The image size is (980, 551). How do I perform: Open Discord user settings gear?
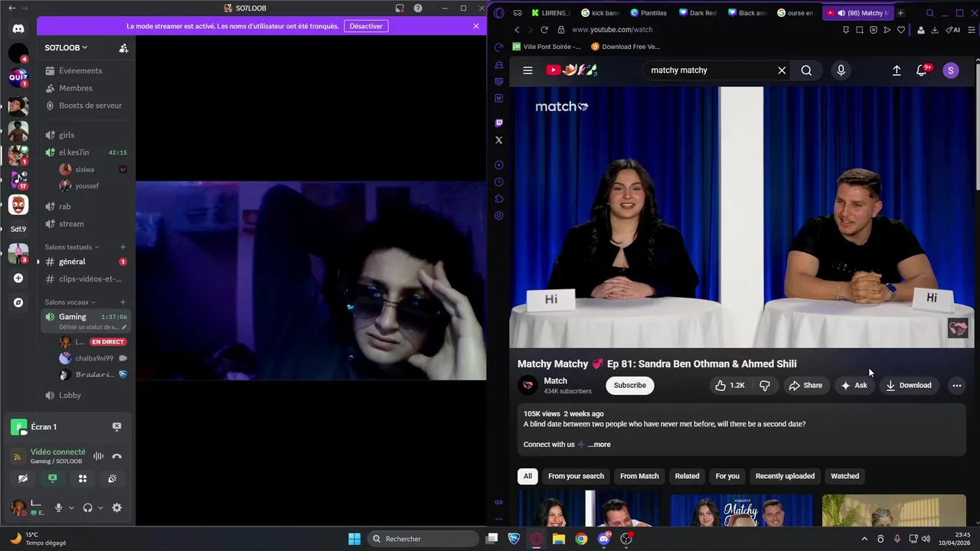pyautogui.click(x=117, y=507)
